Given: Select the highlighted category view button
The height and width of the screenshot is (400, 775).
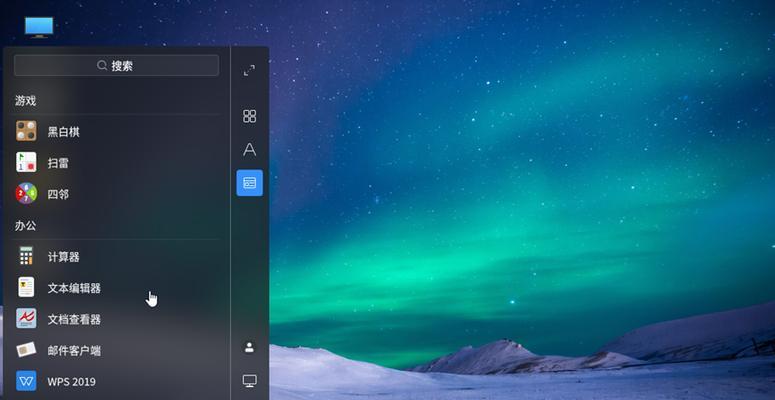Looking at the screenshot, I should [x=250, y=183].
